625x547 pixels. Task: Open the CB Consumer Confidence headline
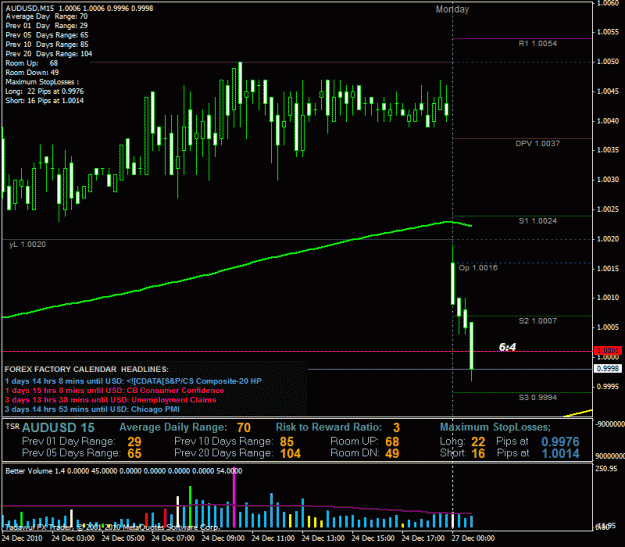[114, 391]
